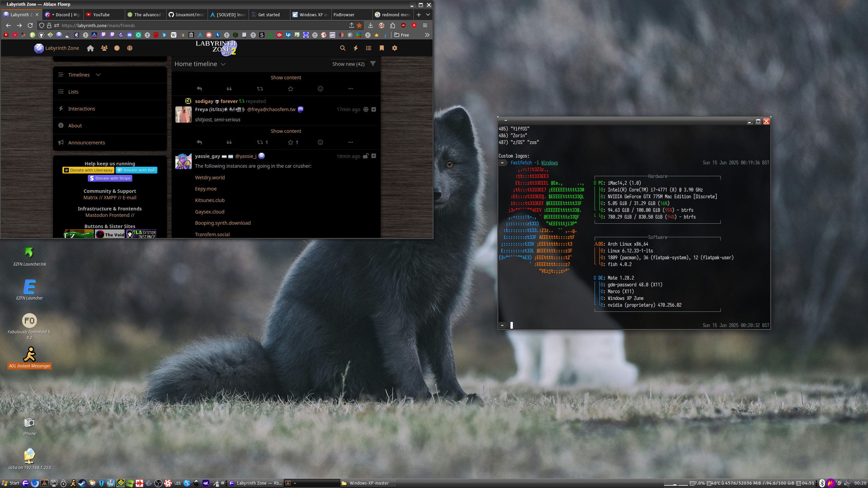The width and height of the screenshot is (868, 488).
Task: Reply to Freya's post
Action: [199, 142]
